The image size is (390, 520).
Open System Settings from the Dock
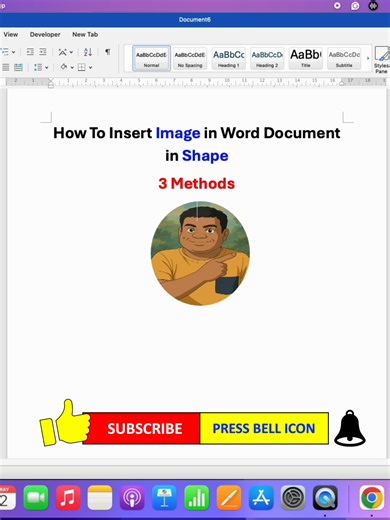(293, 498)
